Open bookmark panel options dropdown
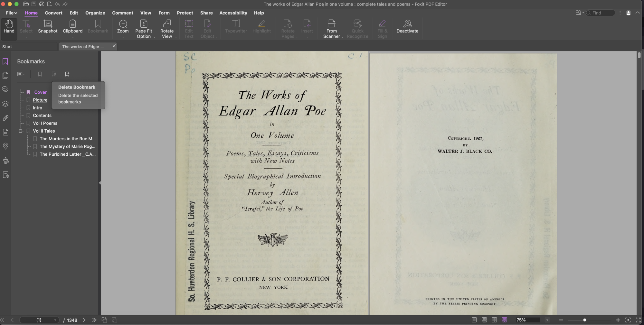Viewport: 644px width, 325px height. (x=21, y=74)
